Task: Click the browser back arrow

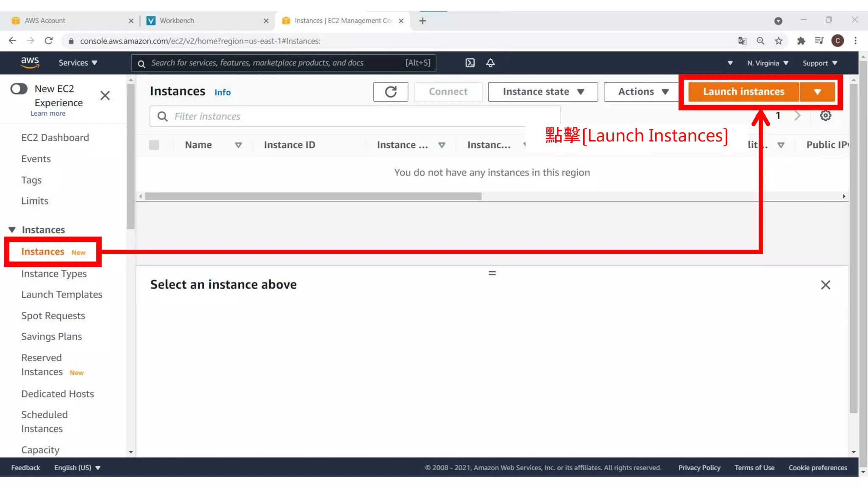Action: point(12,41)
